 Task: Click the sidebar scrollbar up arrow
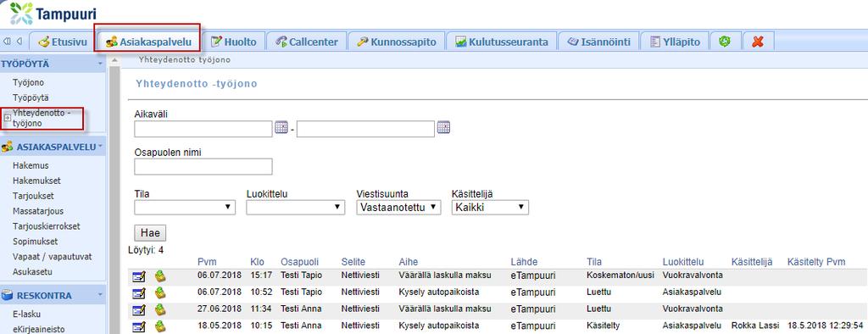click(115, 60)
